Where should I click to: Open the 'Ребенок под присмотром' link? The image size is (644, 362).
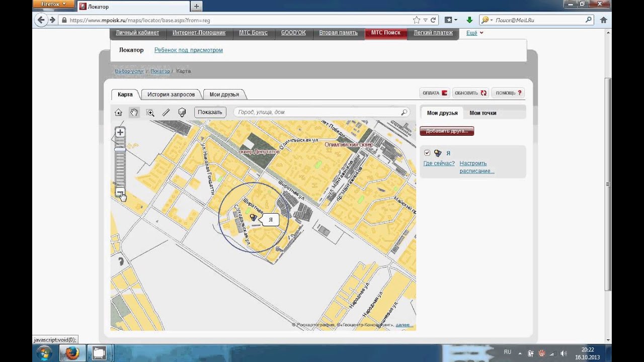189,50
